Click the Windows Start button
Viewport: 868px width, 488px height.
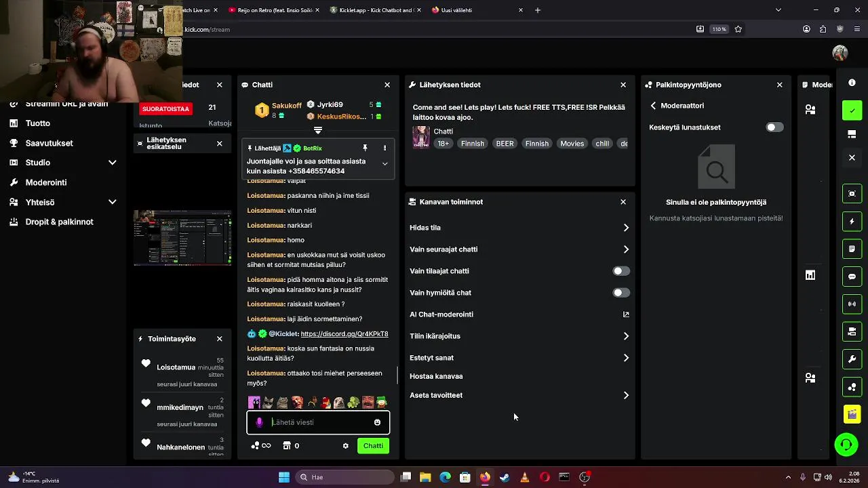(x=284, y=477)
